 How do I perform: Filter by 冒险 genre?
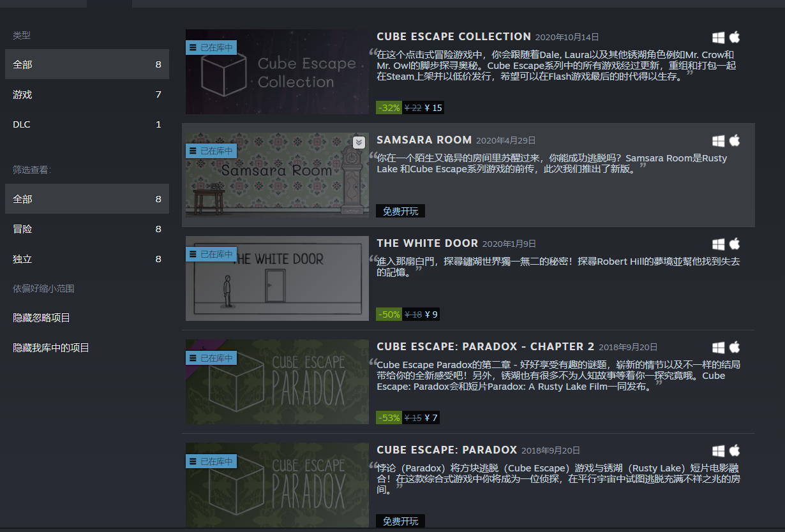pos(87,229)
